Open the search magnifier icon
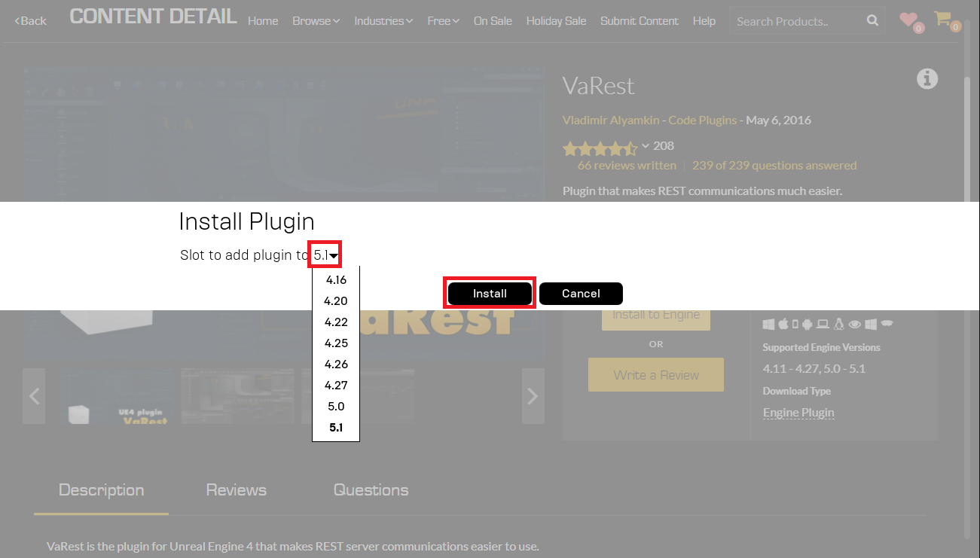Screen dimensions: 980x558 click(x=872, y=20)
